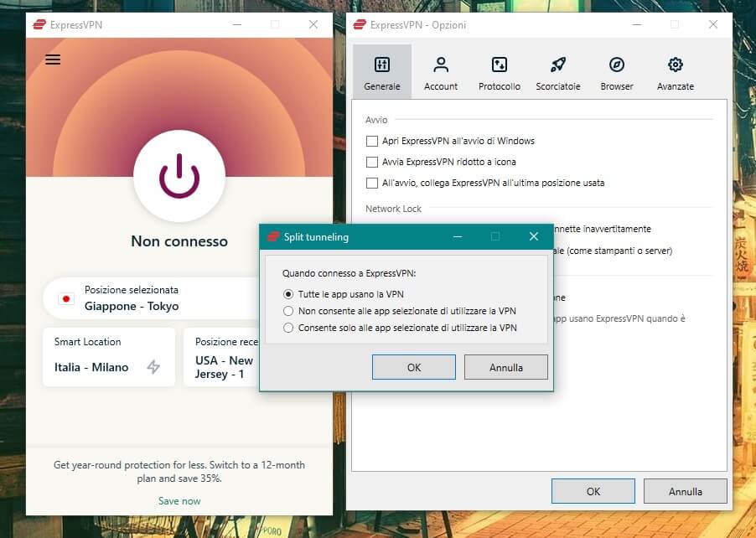The width and height of the screenshot is (756, 538).
Task: Open the Giappone - Tokyo selected location
Action: (x=152, y=298)
